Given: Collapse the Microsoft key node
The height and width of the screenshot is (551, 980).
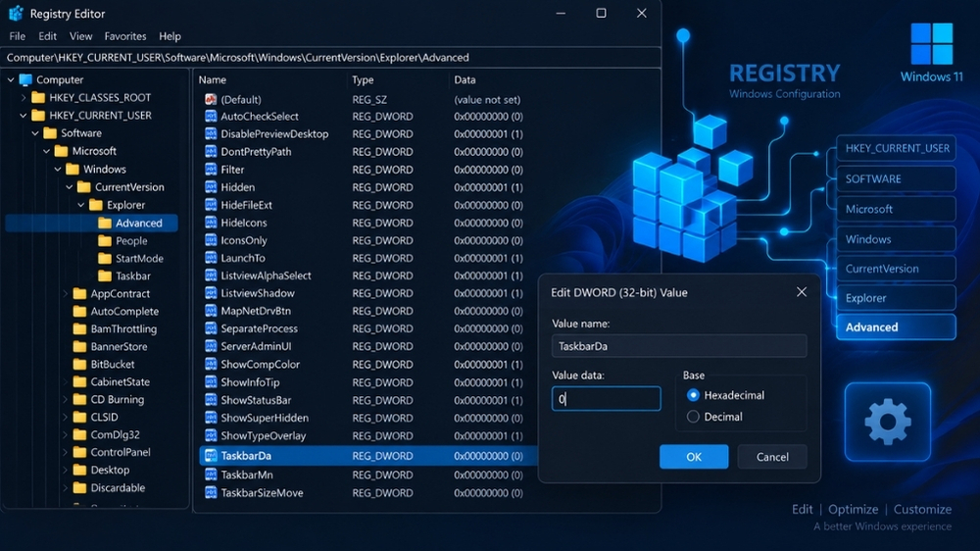Looking at the screenshot, I should pyautogui.click(x=46, y=151).
